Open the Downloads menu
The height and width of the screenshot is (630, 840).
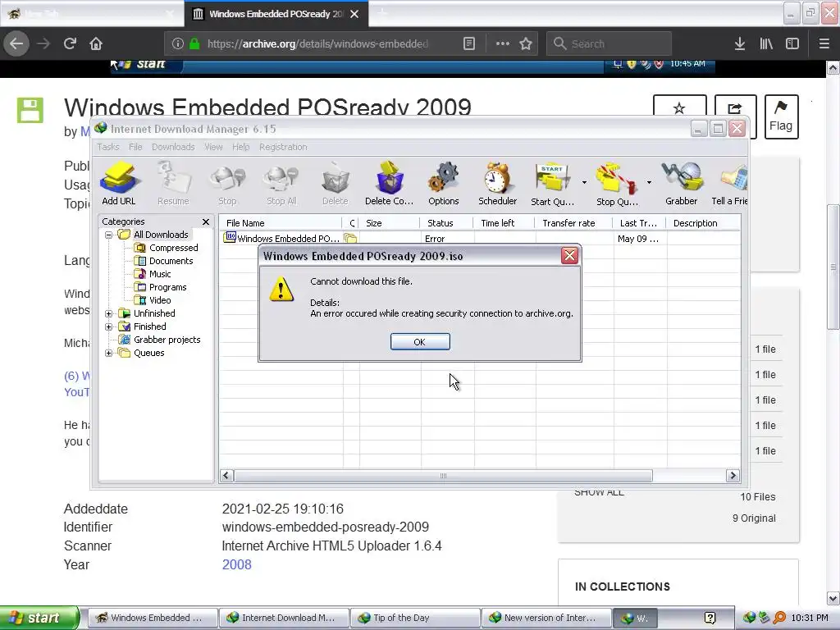(x=173, y=147)
